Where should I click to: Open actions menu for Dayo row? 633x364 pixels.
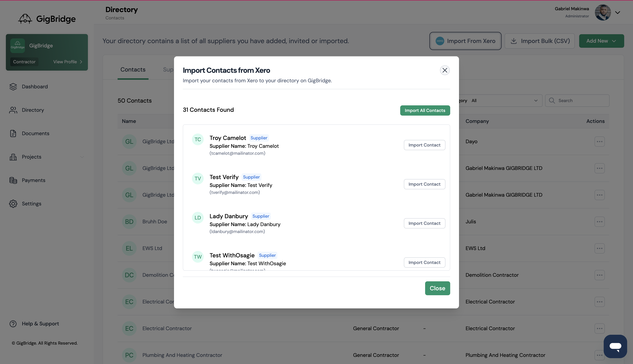pyautogui.click(x=599, y=142)
